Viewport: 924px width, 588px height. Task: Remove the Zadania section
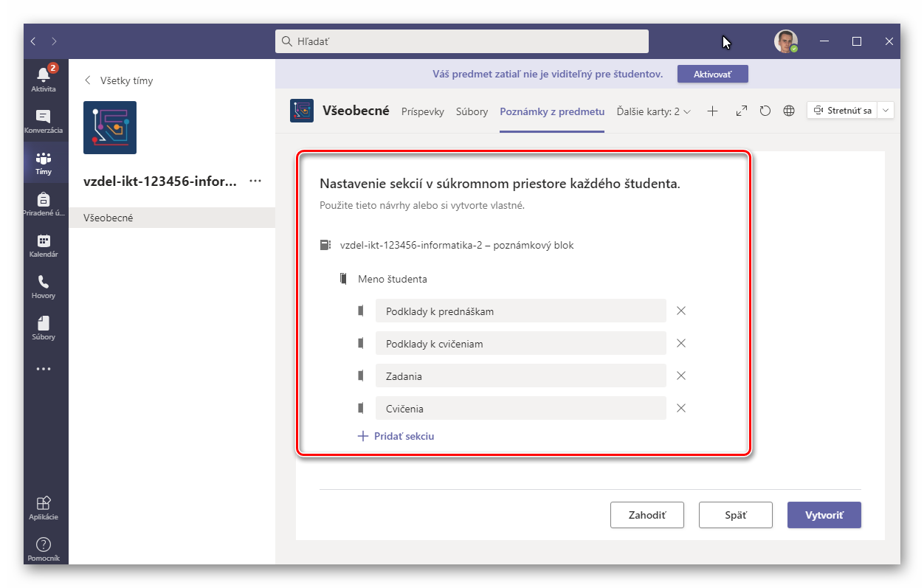(x=681, y=376)
